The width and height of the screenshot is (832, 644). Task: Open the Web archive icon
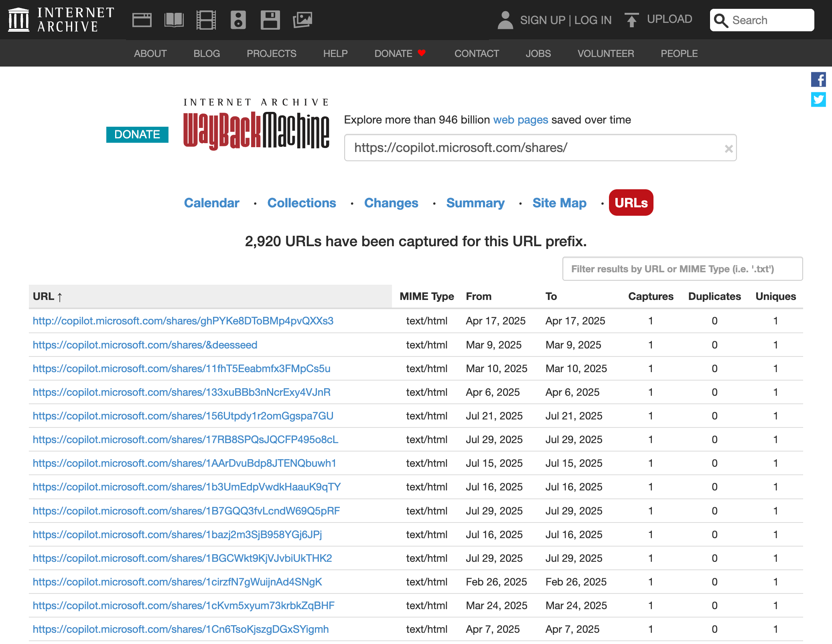pos(142,20)
